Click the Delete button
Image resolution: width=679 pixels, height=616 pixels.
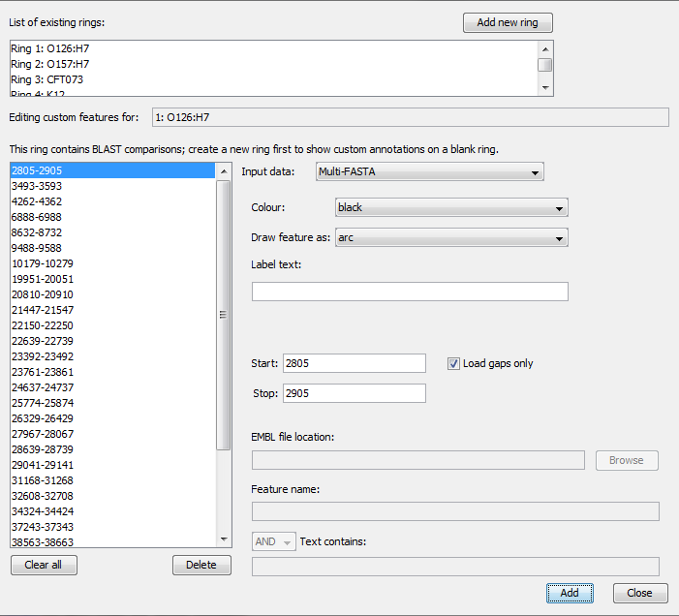coord(201,565)
